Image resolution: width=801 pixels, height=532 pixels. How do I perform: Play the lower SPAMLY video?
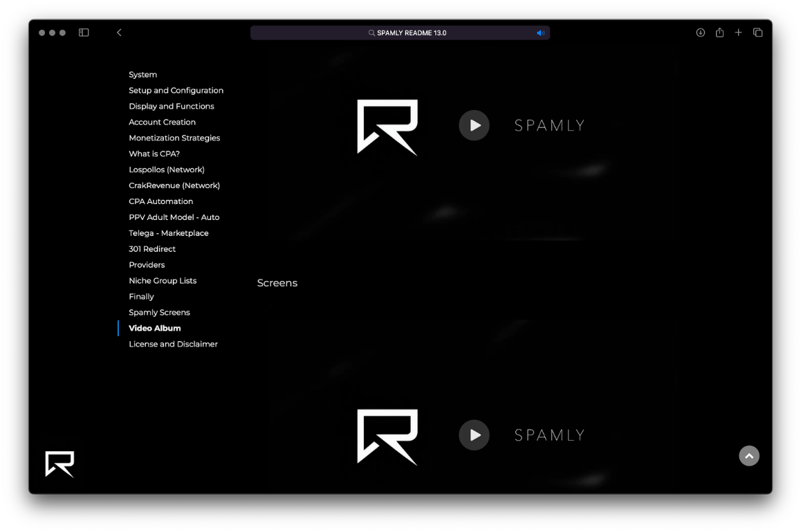click(x=474, y=435)
